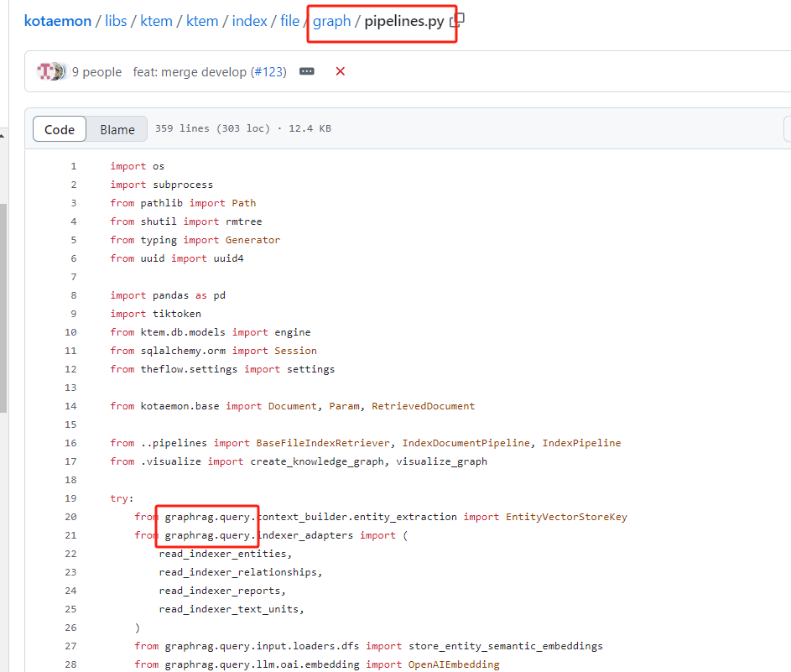791x672 pixels.
Task: Copy file path using copy icon
Action: [x=459, y=20]
